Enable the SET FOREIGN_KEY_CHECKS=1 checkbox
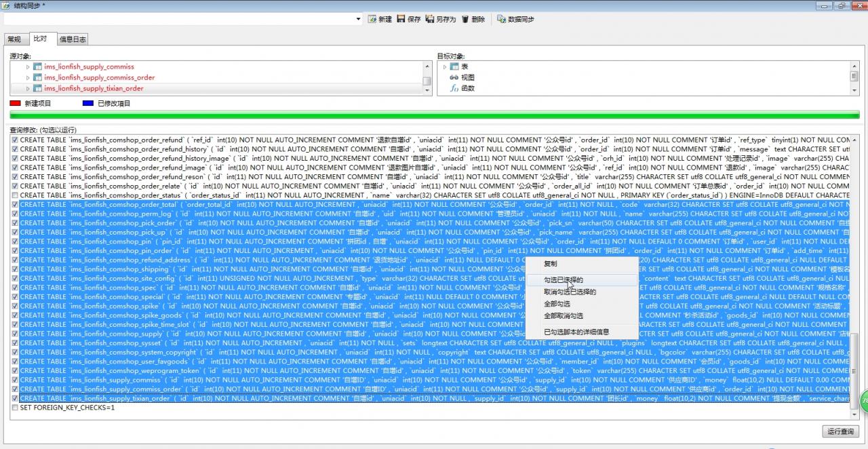 coord(15,408)
